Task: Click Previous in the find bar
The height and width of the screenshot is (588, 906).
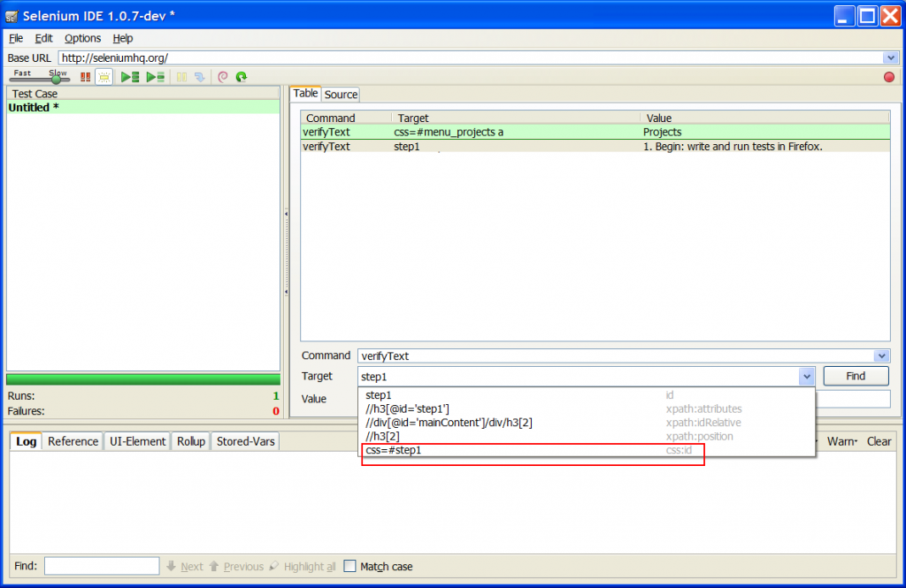Action: [x=236, y=567]
